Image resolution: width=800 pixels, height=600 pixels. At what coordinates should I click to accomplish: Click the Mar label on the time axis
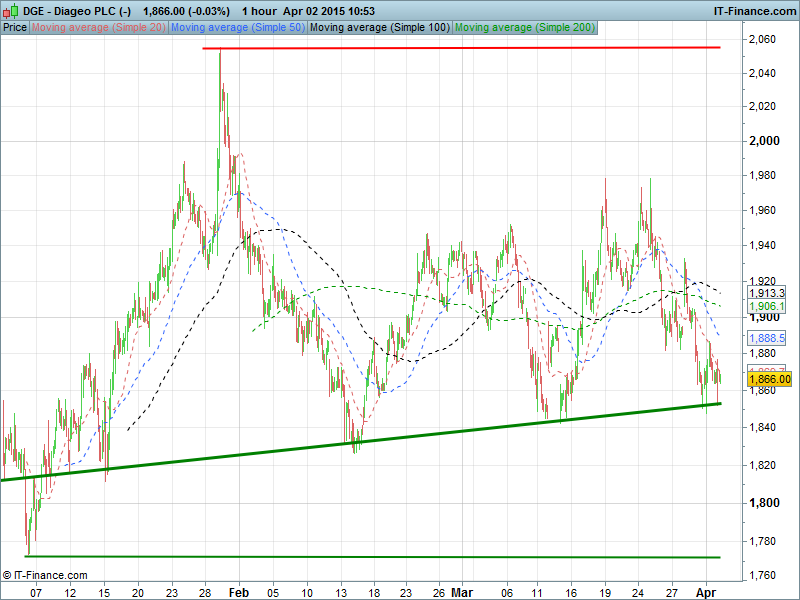[460, 592]
